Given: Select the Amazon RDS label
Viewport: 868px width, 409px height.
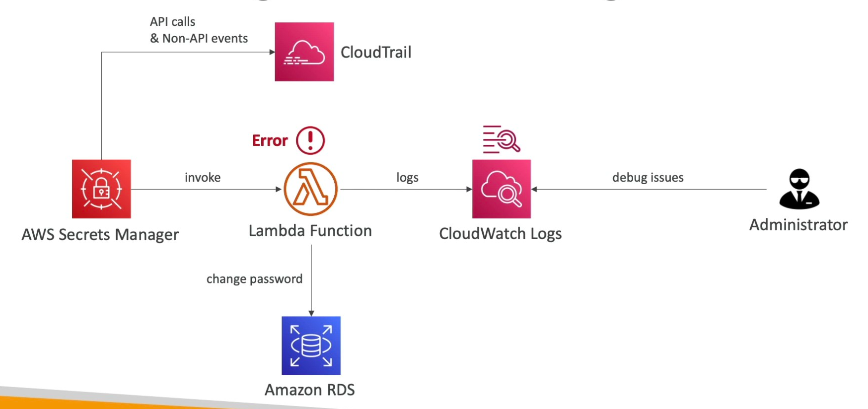Looking at the screenshot, I should coord(309,390).
